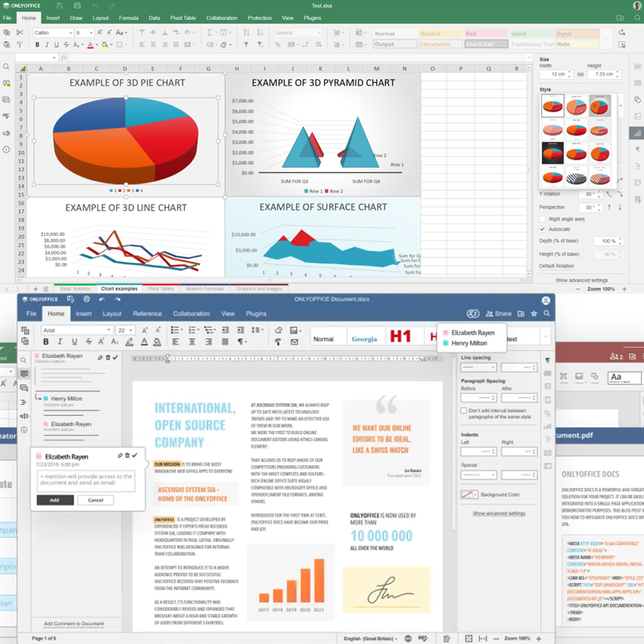Open the Pivot Table ribbon tab

tap(183, 18)
